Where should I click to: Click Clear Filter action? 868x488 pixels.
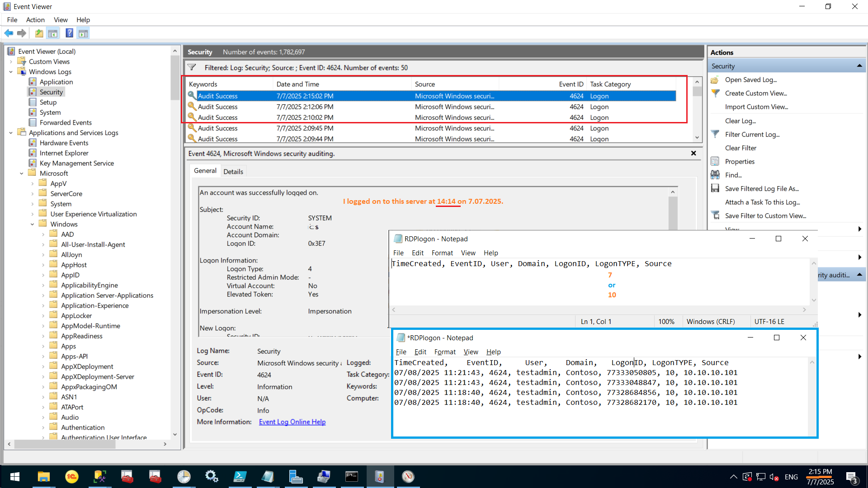[x=741, y=148]
